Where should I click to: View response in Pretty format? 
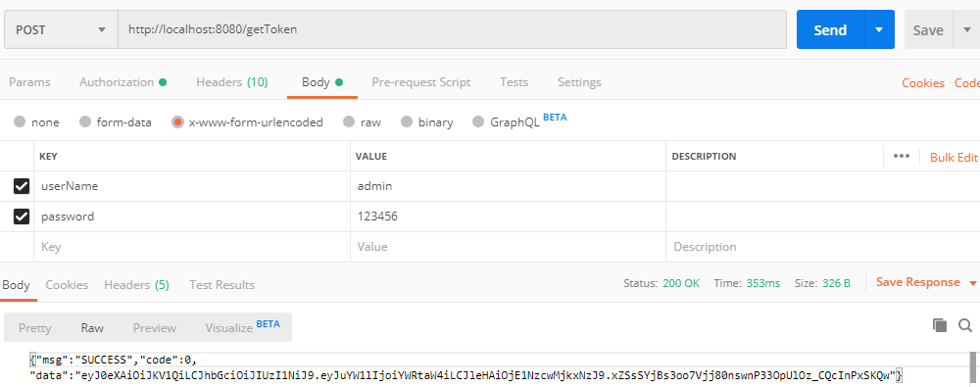[35, 327]
